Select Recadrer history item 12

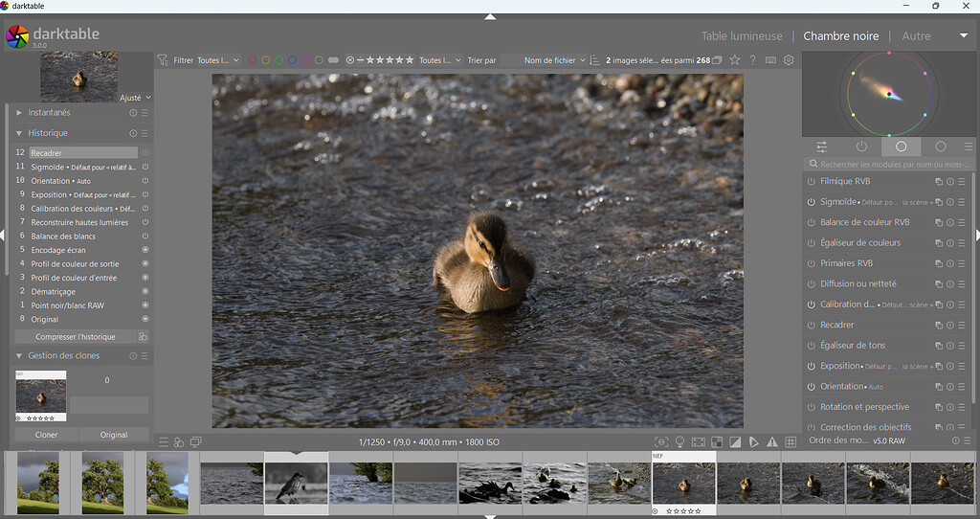[x=82, y=153]
